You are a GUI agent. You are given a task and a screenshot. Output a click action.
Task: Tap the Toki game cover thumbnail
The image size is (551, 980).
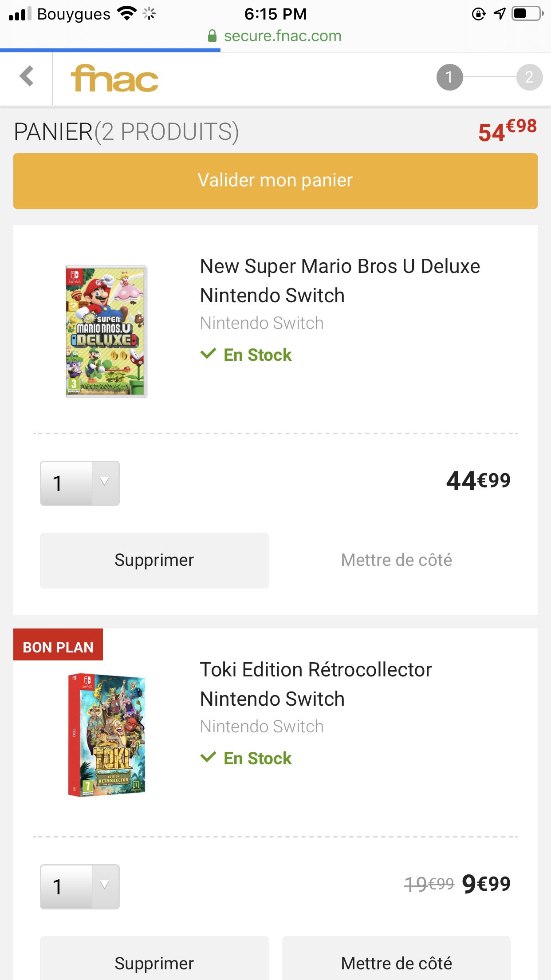pyautogui.click(x=106, y=735)
